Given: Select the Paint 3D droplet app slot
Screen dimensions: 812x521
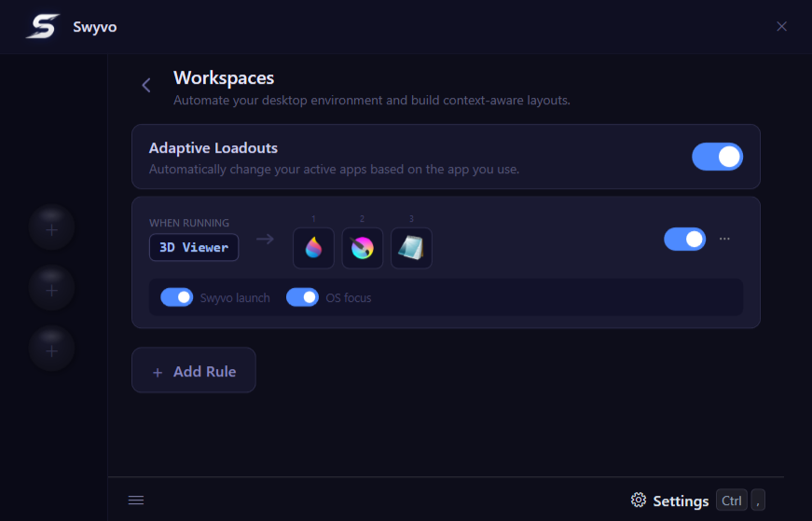Looking at the screenshot, I should click(x=313, y=248).
